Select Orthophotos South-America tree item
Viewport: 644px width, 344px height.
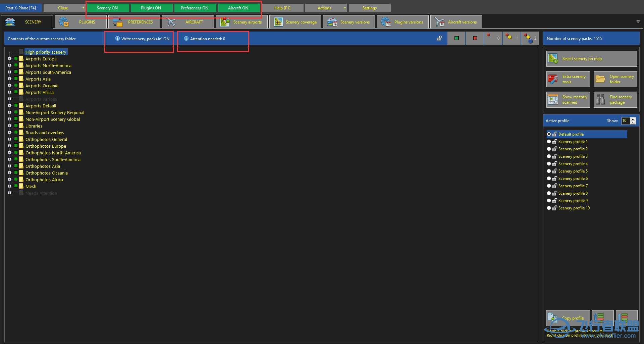click(x=53, y=159)
